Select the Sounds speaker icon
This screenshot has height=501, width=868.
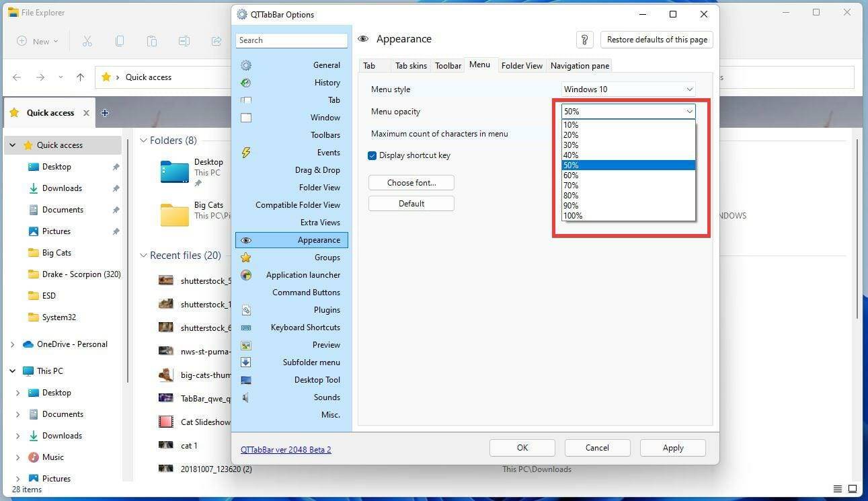tap(245, 397)
